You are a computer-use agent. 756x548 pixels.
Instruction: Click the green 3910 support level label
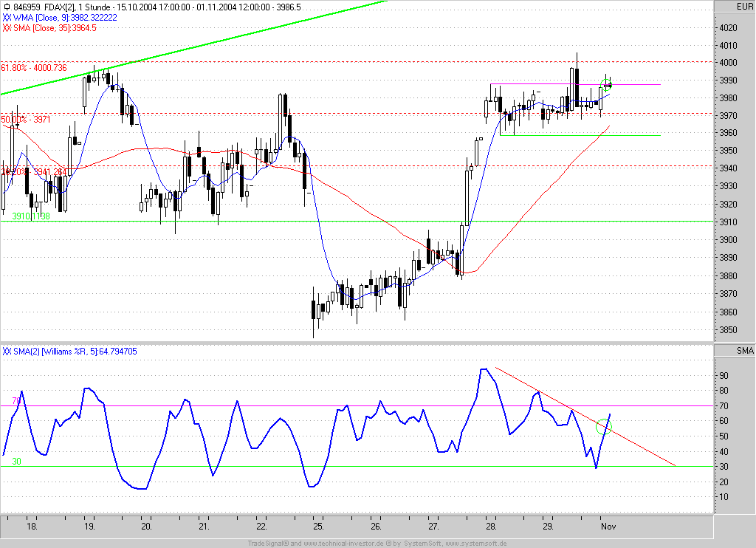coord(30,216)
